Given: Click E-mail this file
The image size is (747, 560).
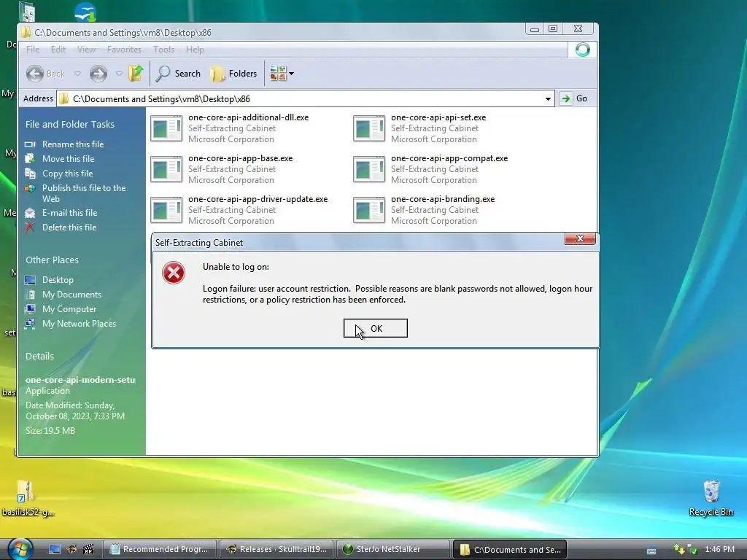Looking at the screenshot, I should tap(69, 213).
